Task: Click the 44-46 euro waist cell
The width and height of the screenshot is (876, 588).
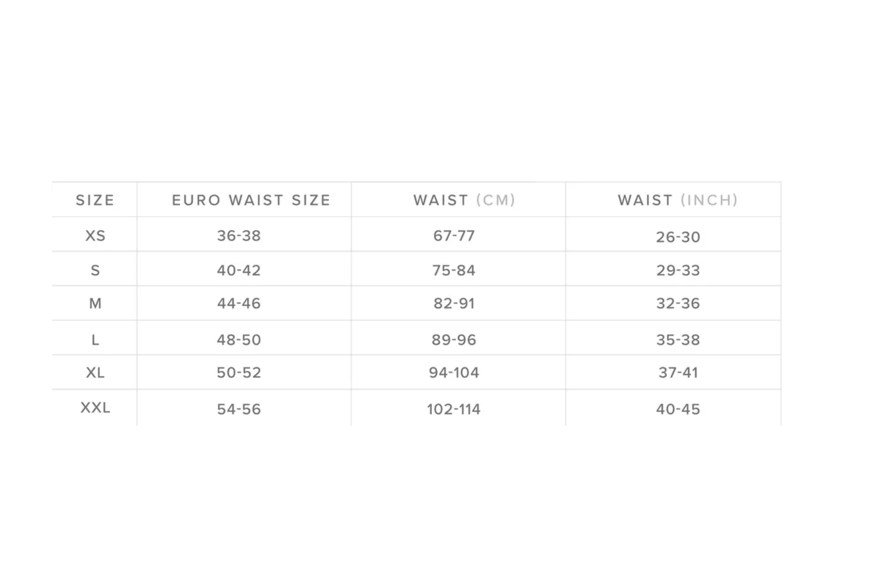Action: coord(239,303)
